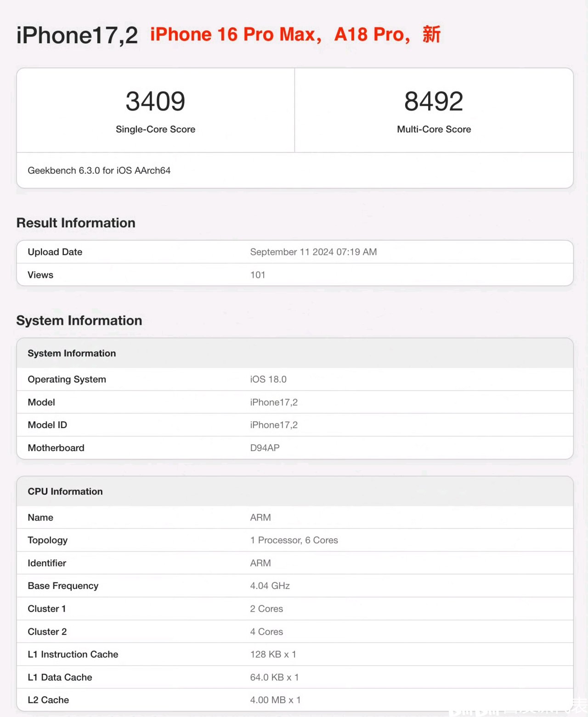
Task: Click the CPU Information table header
Action: tap(65, 491)
